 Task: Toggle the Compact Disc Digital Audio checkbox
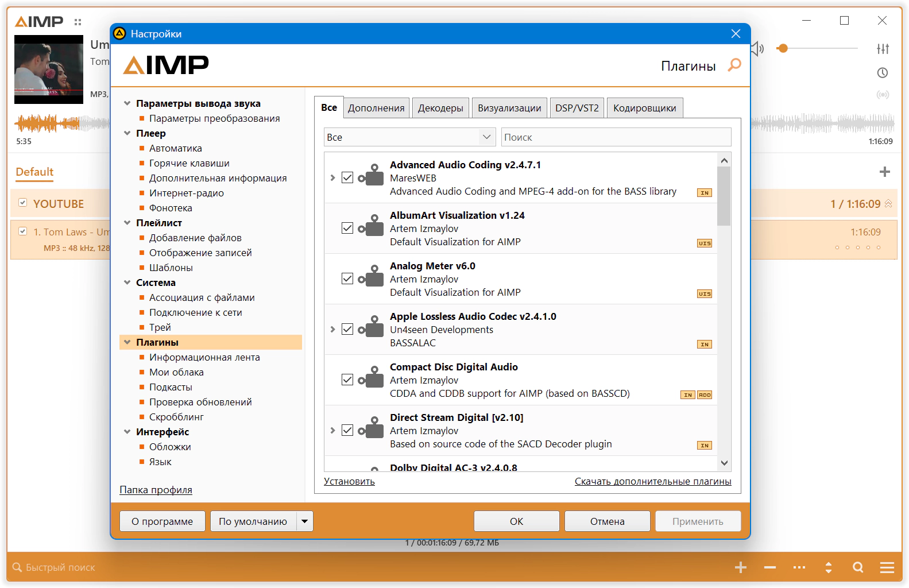347,380
